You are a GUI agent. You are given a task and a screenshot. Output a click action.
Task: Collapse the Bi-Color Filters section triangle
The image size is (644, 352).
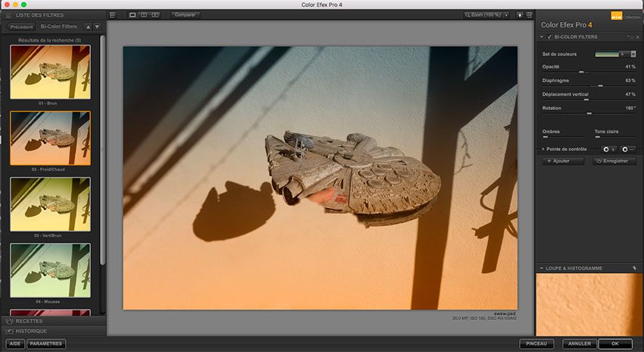coord(542,37)
